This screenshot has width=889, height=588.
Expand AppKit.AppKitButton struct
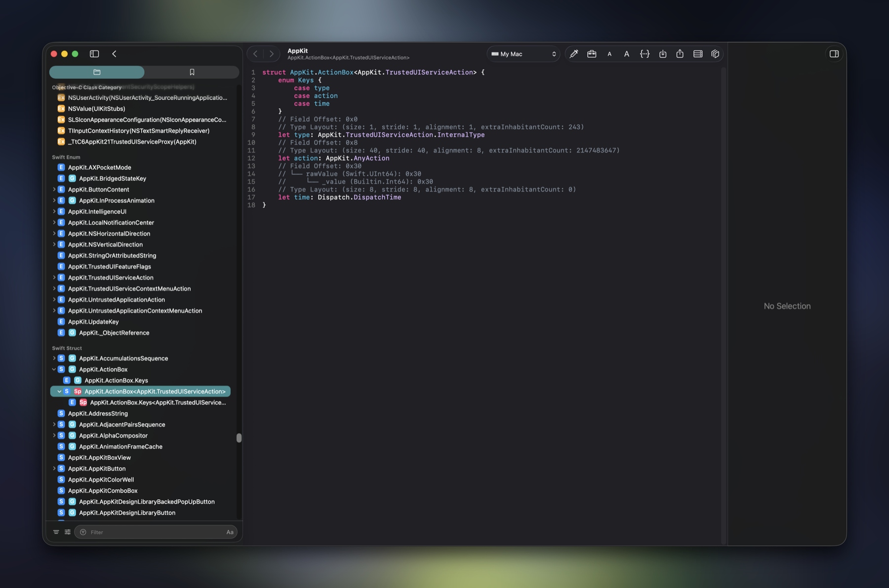[54, 469]
